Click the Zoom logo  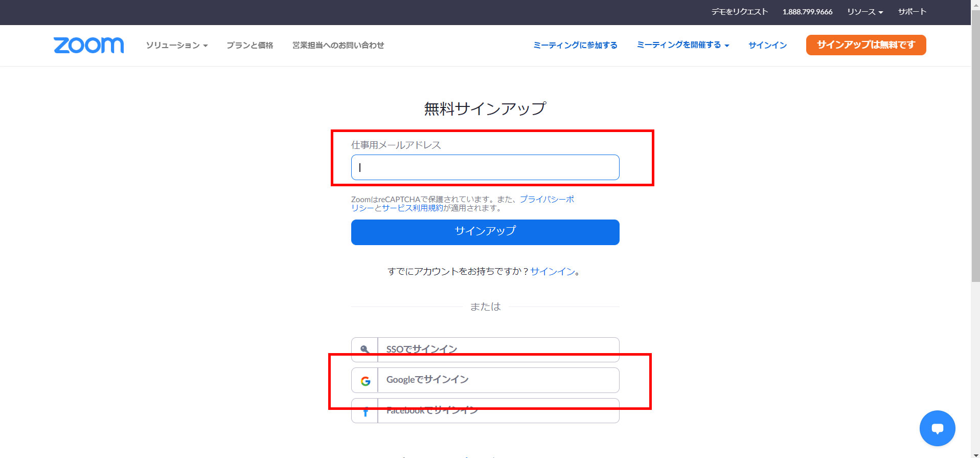(88, 45)
